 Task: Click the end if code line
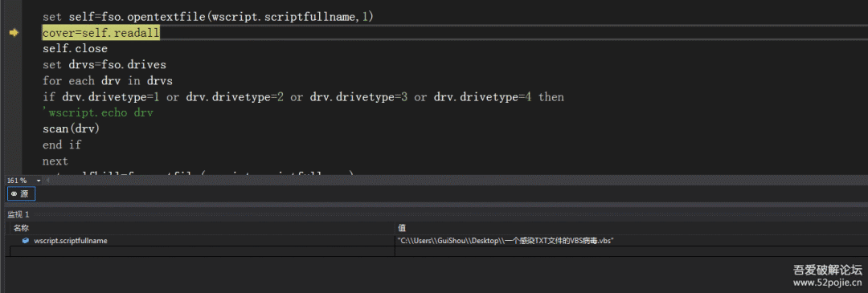pyautogui.click(x=62, y=145)
